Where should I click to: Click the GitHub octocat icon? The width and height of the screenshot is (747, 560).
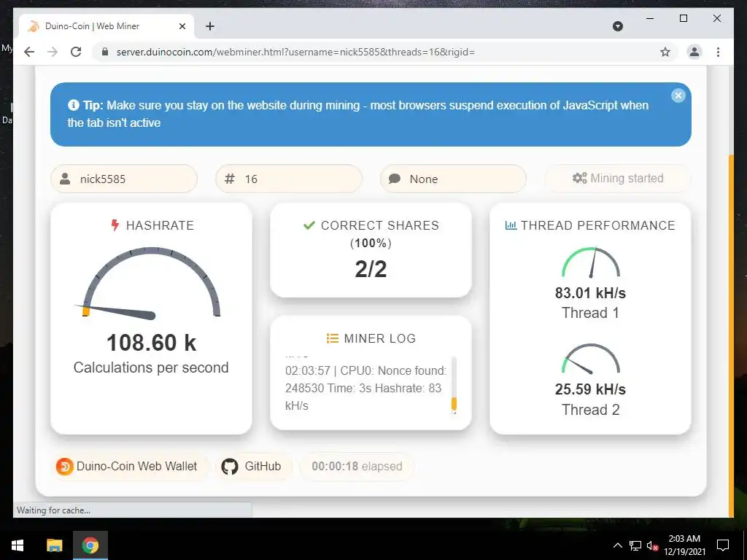[x=230, y=466]
